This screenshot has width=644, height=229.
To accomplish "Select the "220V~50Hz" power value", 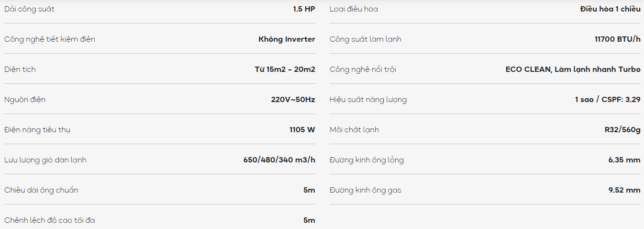I will [293, 100].
